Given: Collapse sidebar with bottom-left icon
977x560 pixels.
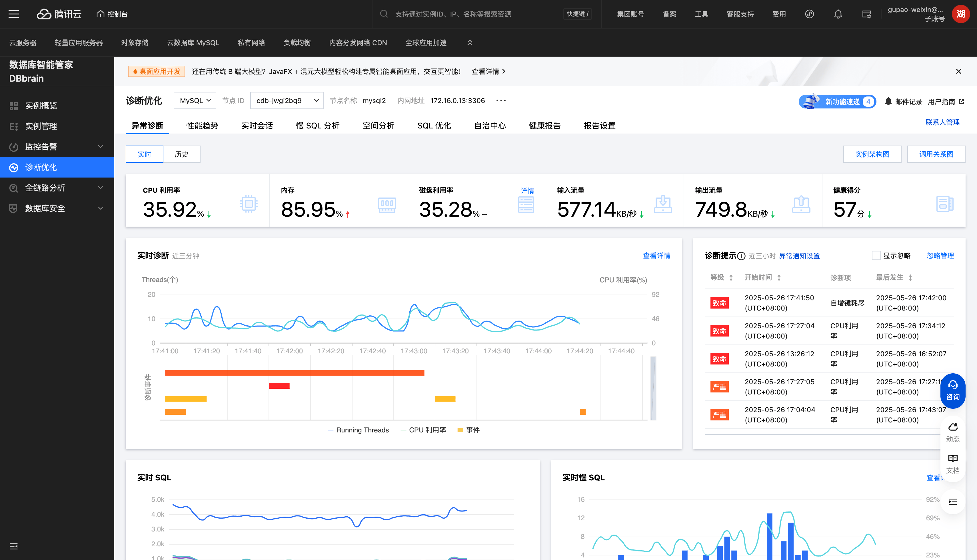Looking at the screenshot, I should click(14, 546).
